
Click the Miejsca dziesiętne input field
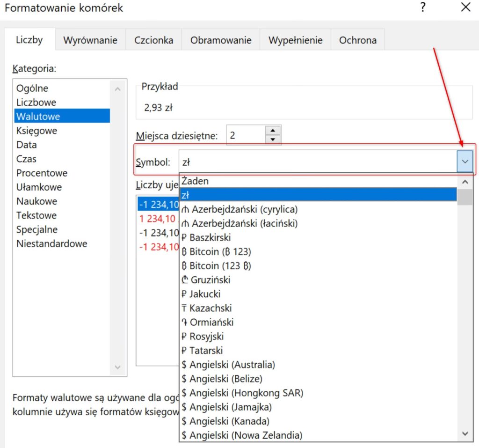245,135
